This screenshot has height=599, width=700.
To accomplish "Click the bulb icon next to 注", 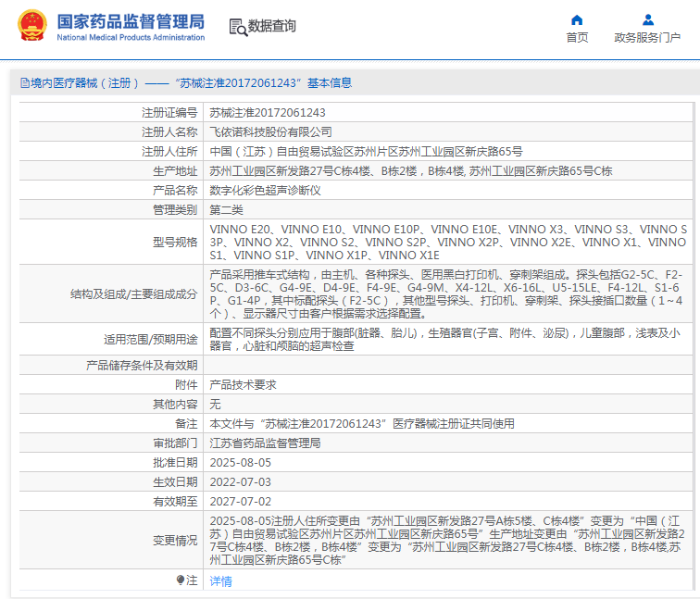I will [180, 580].
